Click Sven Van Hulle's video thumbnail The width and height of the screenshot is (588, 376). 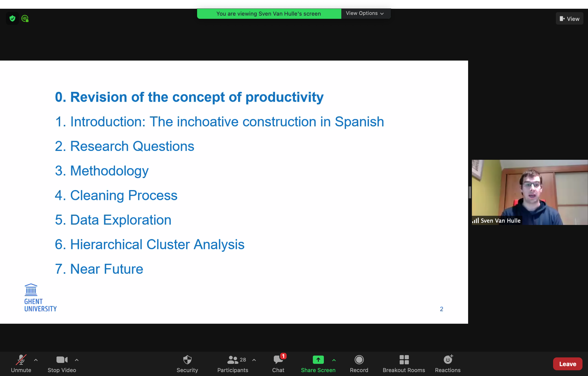pyautogui.click(x=530, y=192)
